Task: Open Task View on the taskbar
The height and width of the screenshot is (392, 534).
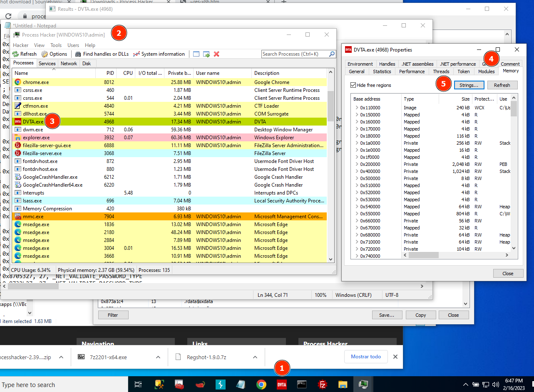Action: [138, 385]
